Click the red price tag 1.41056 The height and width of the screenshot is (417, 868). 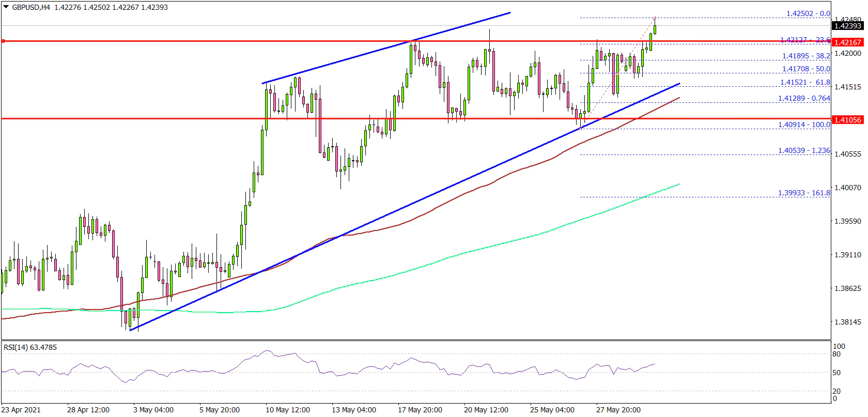pos(847,119)
